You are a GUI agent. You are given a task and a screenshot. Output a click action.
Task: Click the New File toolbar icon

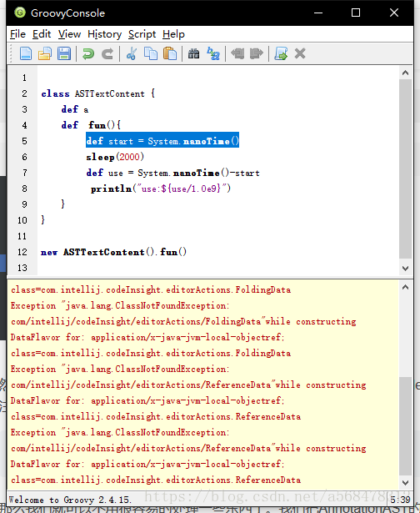click(x=26, y=53)
